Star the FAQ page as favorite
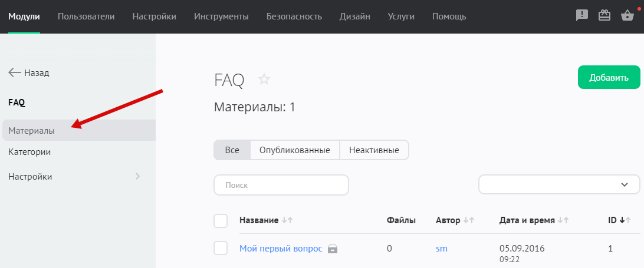 pos(264,80)
